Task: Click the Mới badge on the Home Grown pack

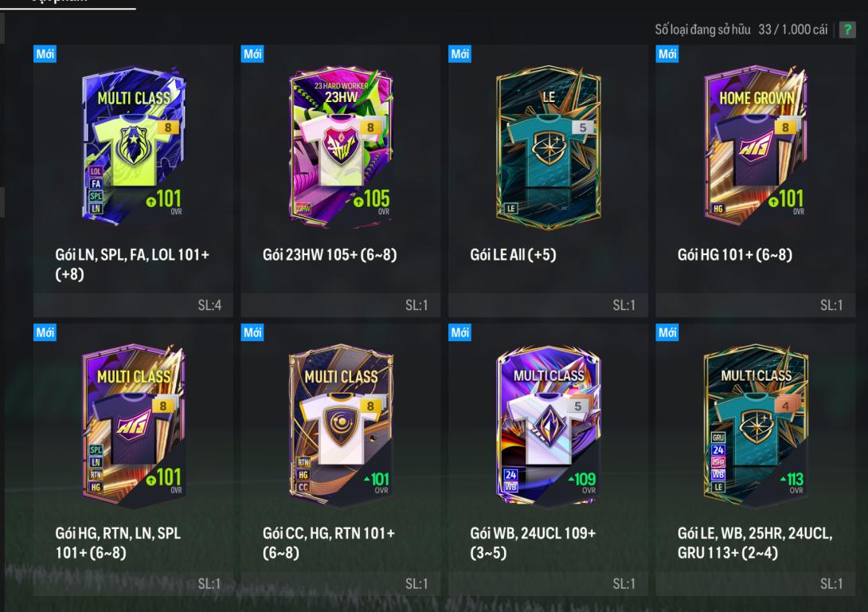Action: (667, 53)
